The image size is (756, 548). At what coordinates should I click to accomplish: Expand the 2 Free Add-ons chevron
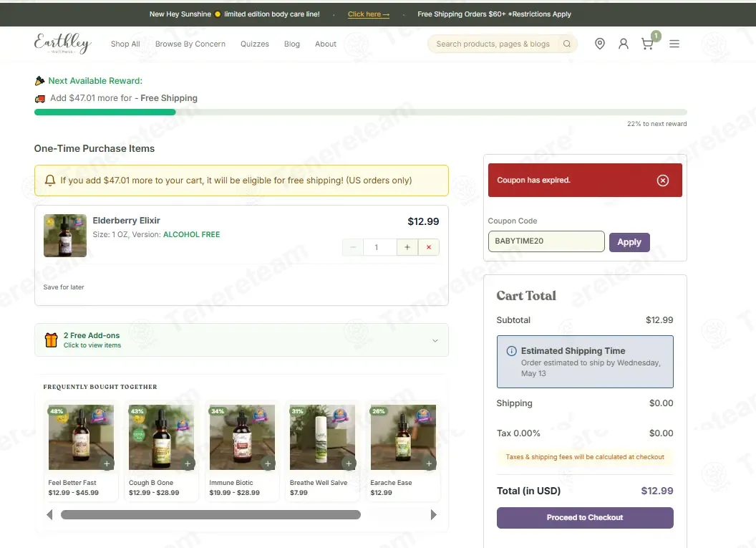click(x=435, y=340)
